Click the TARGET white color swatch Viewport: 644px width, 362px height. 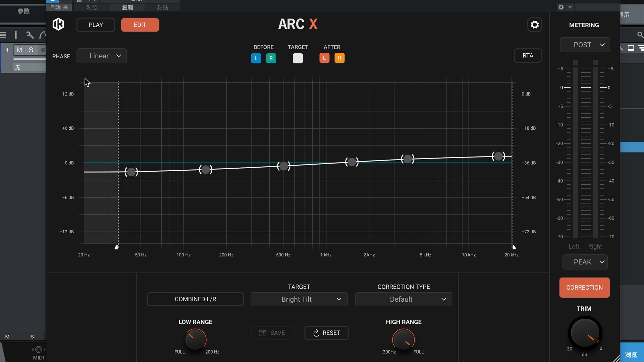(298, 58)
